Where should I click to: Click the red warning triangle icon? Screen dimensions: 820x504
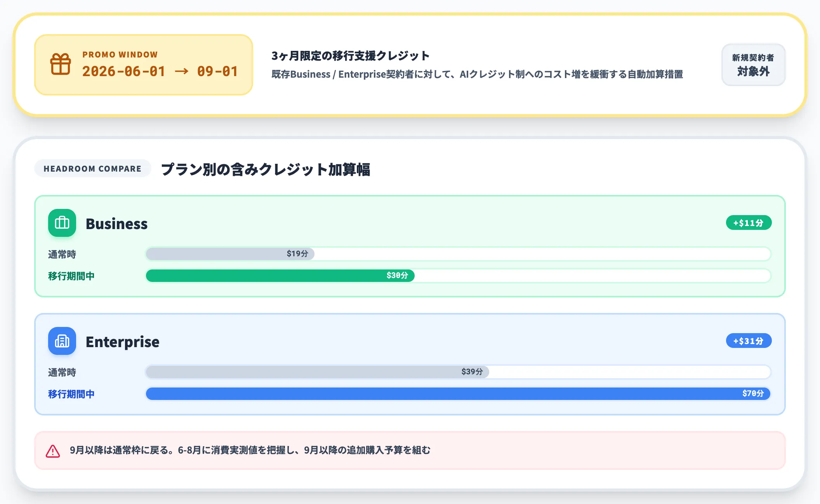pyautogui.click(x=53, y=451)
